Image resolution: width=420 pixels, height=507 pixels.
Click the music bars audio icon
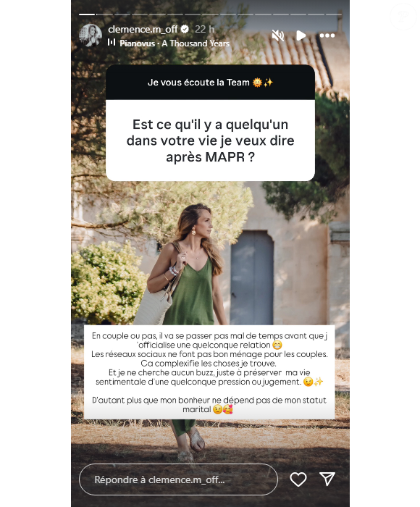click(112, 42)
